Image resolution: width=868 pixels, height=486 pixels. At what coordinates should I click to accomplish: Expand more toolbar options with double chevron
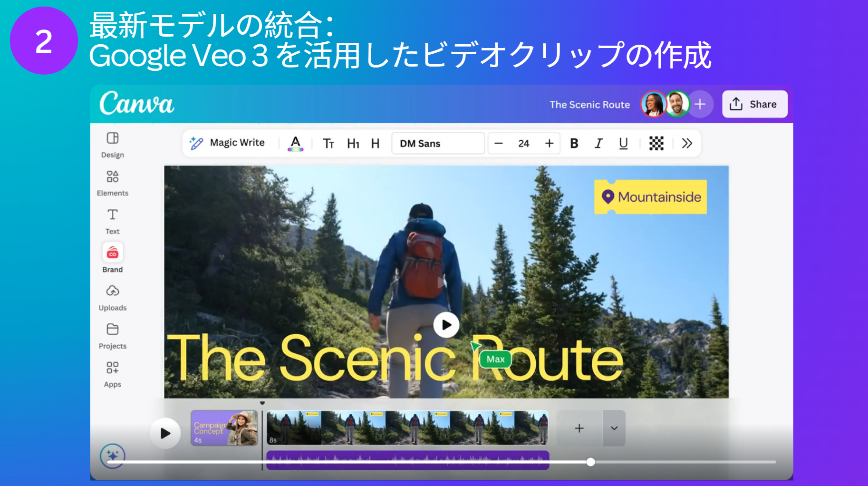coord(686,143)
